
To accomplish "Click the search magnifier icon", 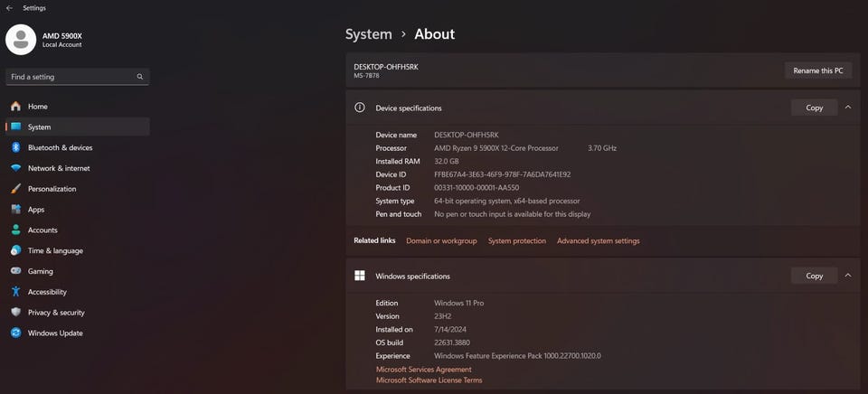I will [140, 77].
